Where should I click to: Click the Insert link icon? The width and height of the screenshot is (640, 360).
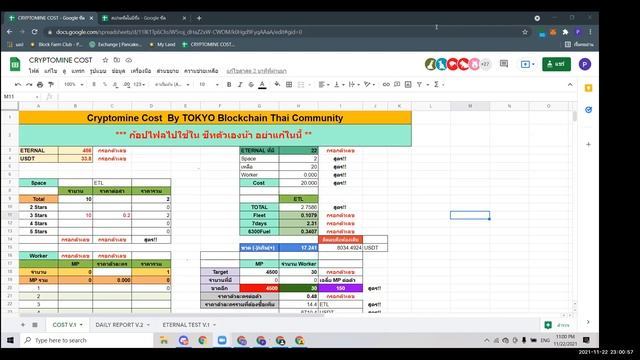[386, 84]
